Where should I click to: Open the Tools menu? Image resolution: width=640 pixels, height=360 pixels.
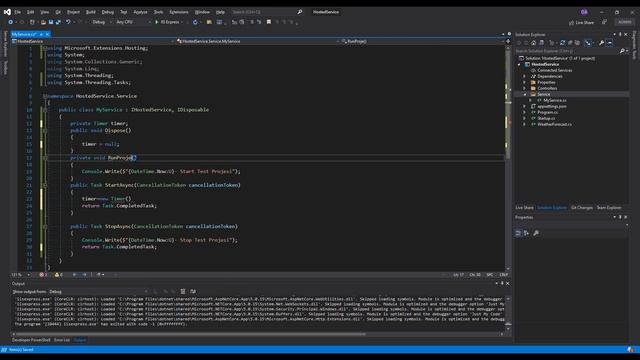coord(158,12)
